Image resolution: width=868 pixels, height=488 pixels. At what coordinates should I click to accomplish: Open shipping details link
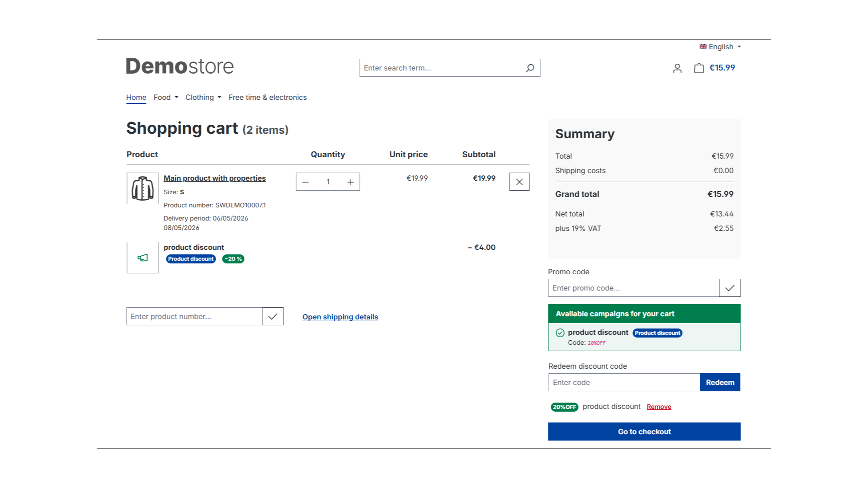(340, 317)
